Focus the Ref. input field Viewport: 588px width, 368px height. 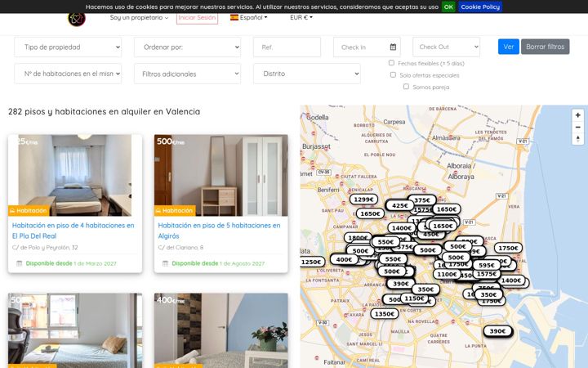[x=287, y=47]
